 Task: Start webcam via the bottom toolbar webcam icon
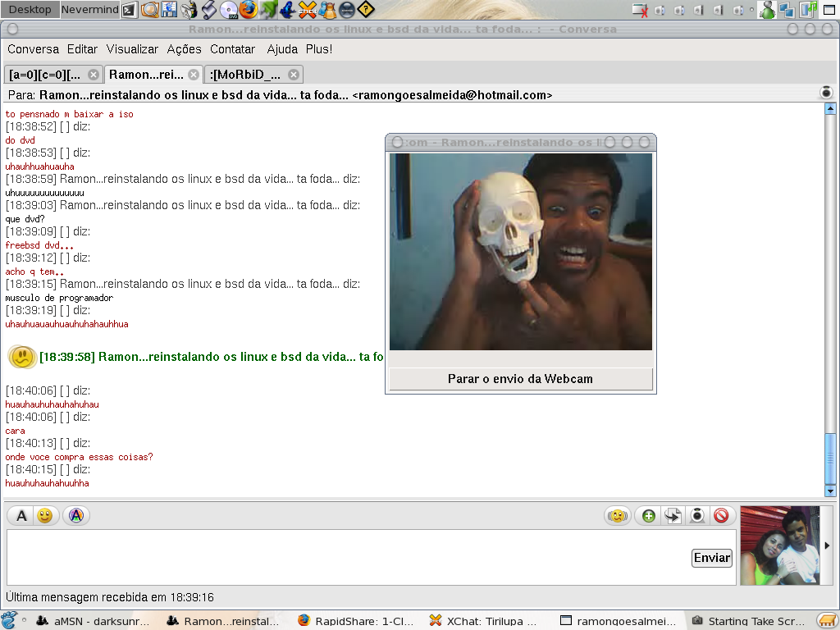(x=697, y=516)
